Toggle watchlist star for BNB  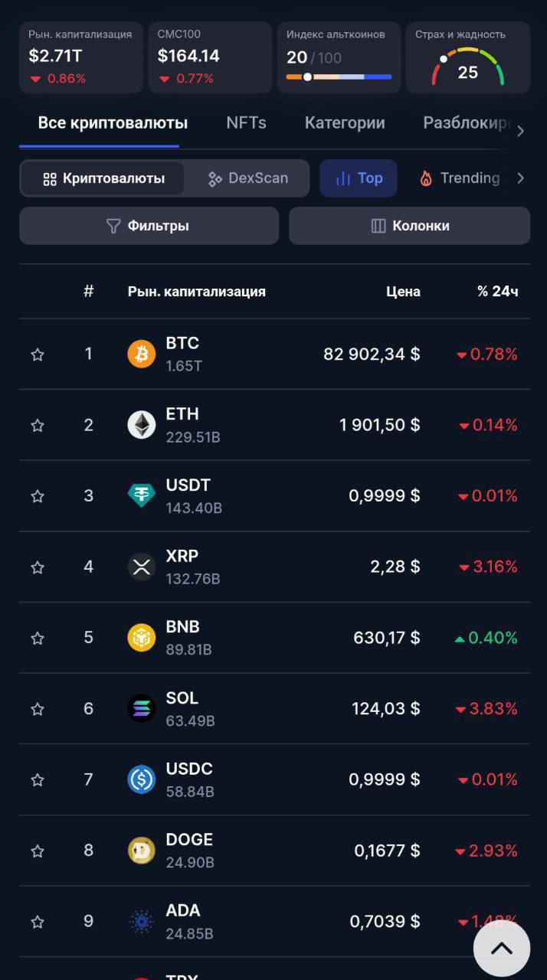coord(37,638)
